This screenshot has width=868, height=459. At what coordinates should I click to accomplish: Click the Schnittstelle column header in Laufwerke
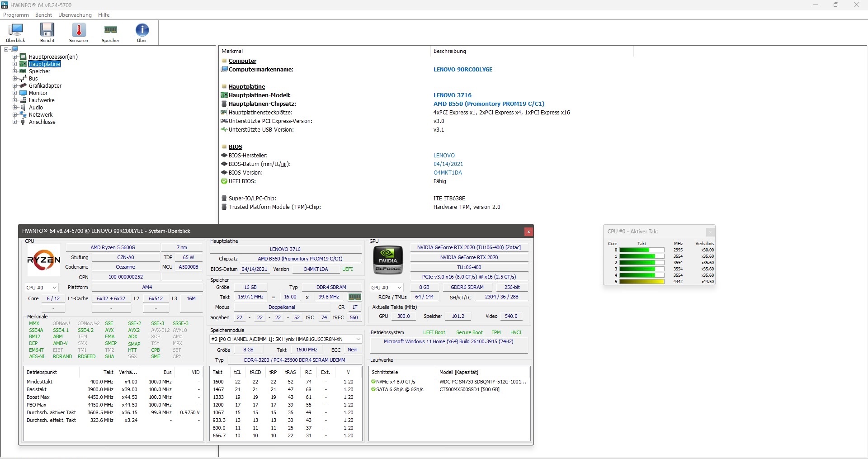click(x=403, y=372)
